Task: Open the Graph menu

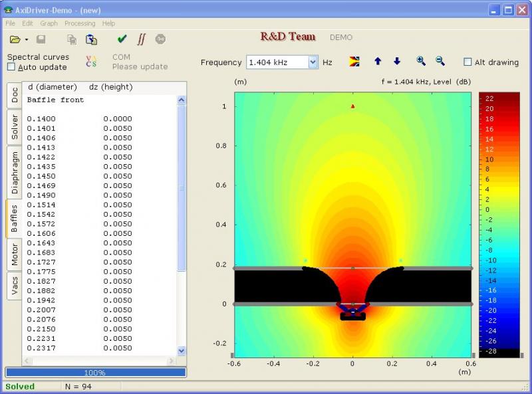Action: (49, 23)
